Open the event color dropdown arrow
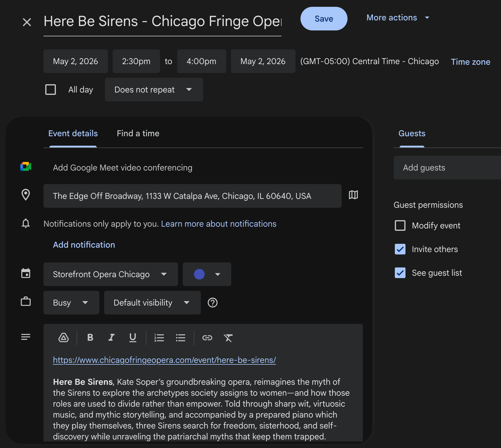The image size is (501, 448). pyautogui.click(x=218, y=274)
